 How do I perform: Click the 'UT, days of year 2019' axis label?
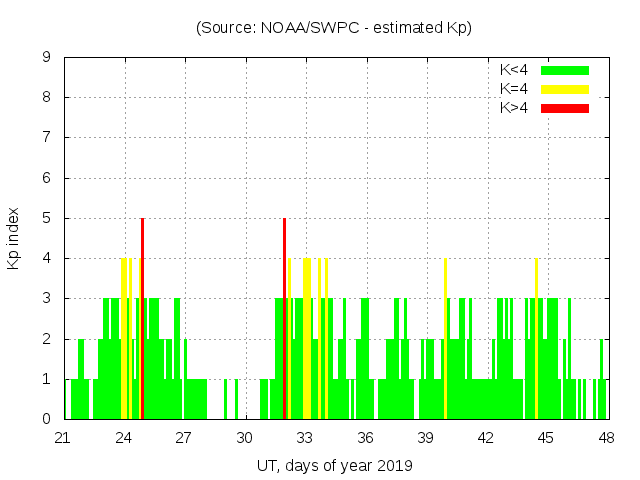click(334, 465)
